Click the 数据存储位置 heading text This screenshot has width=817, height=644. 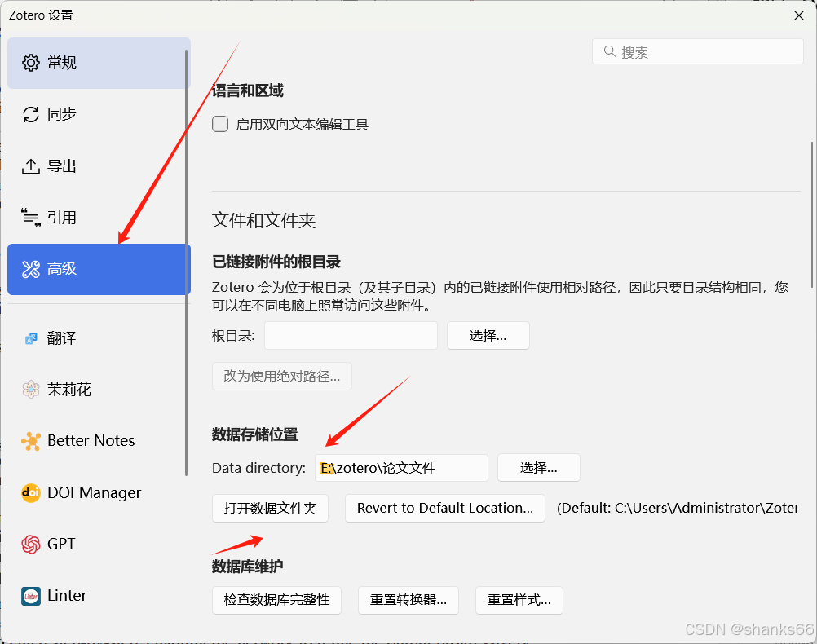tap(254, 434)
